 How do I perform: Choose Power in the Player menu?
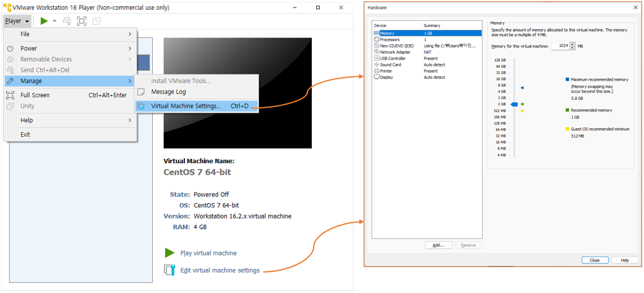pyautogui.click(x=70, y=49)
